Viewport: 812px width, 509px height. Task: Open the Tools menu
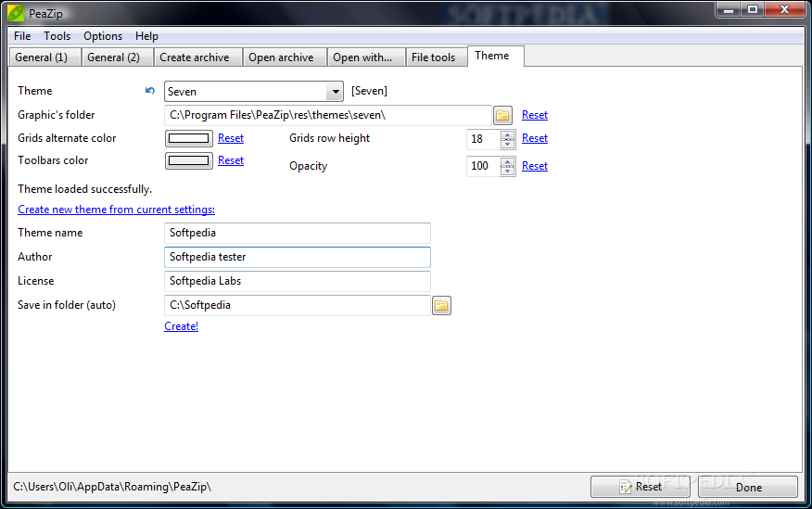[x=57, y=36]
